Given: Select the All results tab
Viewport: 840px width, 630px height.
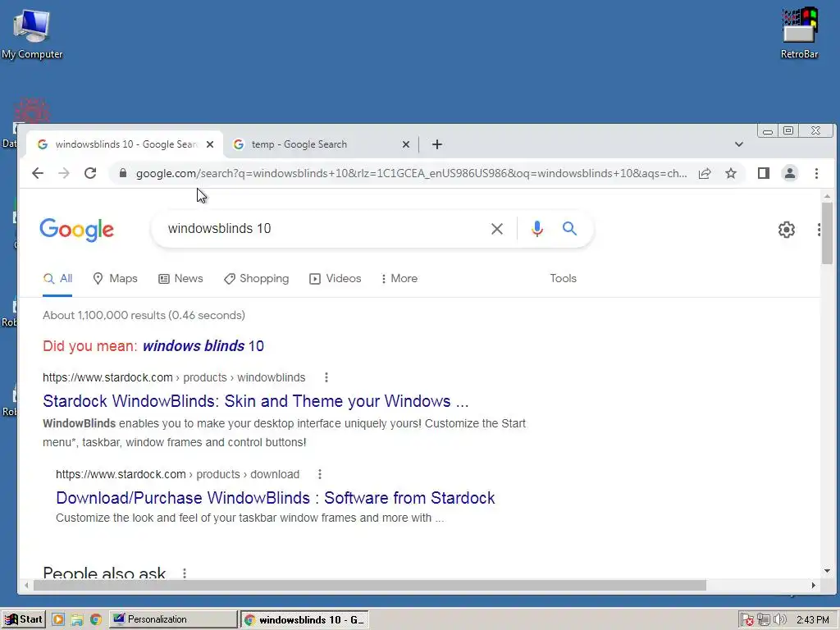Looking at the screenshot, I should pos(58,279).
